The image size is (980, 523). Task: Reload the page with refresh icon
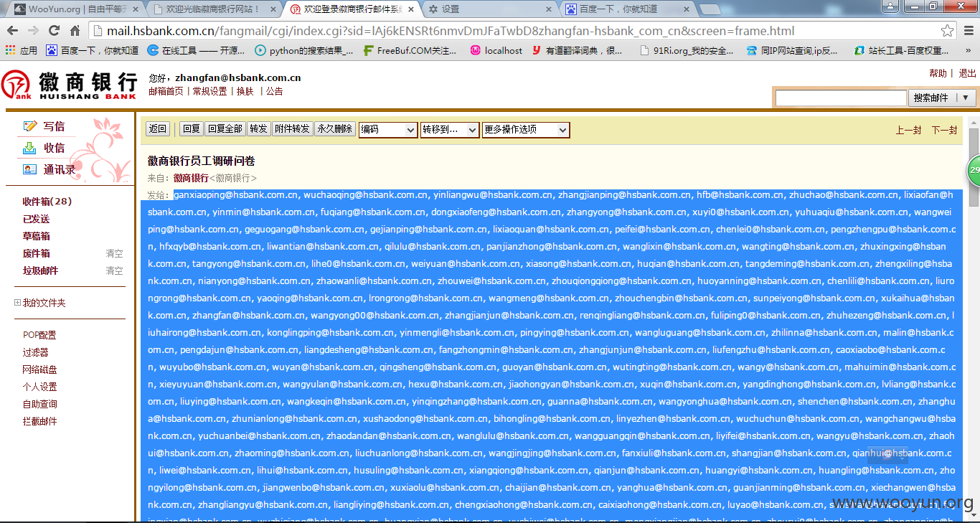coord(54,31)
